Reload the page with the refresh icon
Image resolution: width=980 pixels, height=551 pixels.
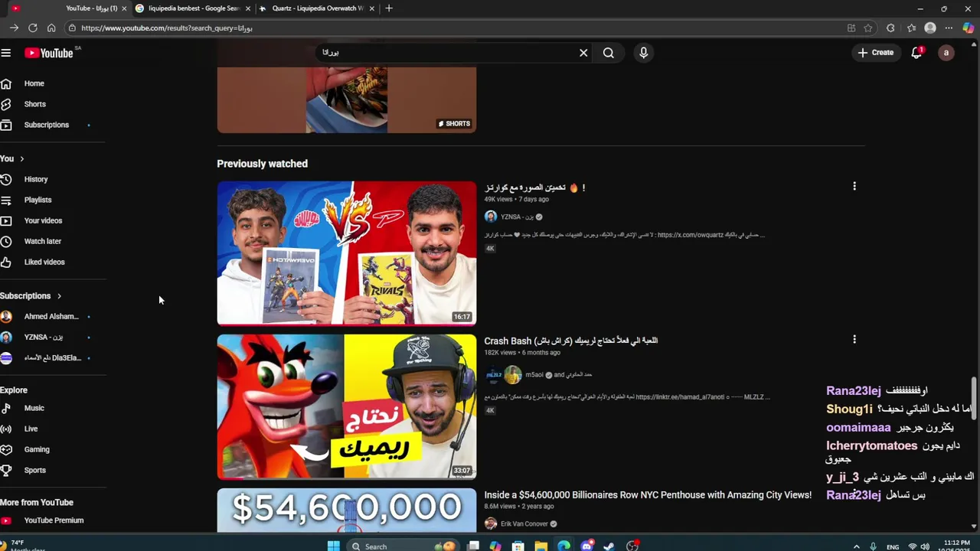pos(32,28)
